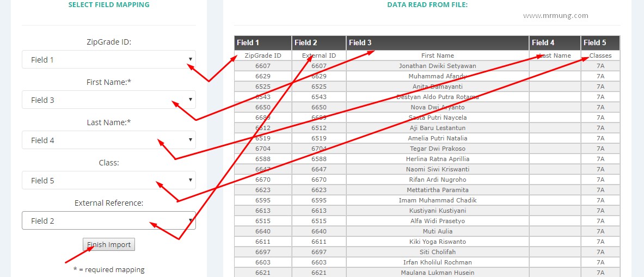Screen dimensions: 644x277
Task: Click ZipGrade ID 6595 in Imam Muhammad Chadik's row
Action: click(263, 200)
